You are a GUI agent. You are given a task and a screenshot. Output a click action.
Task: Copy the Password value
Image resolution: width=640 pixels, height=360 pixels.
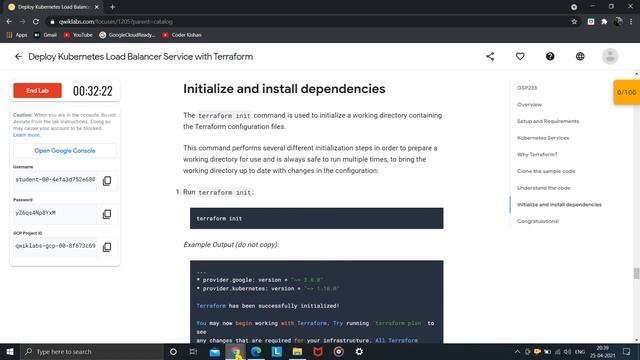point(107,214)
